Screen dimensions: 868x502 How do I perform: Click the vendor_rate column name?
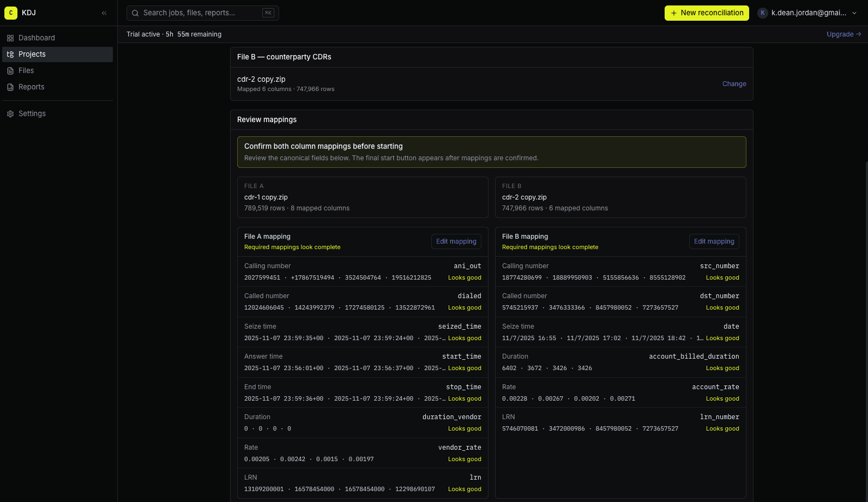click(460, 447)
